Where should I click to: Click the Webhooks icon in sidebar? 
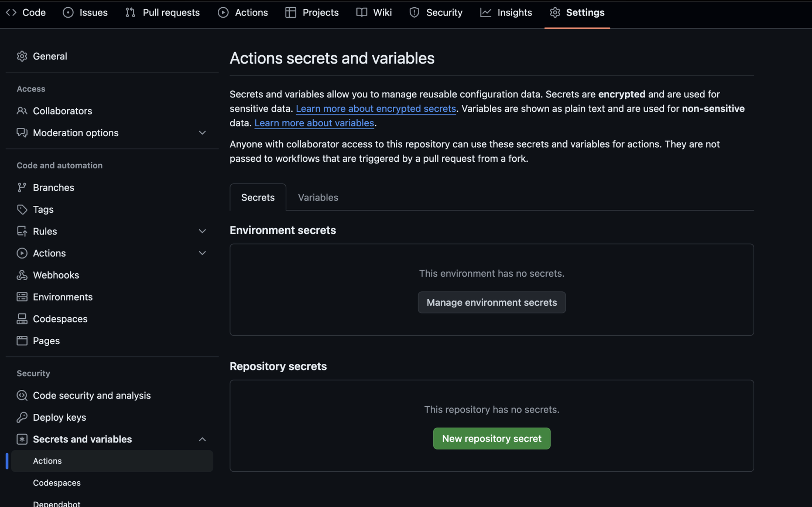tap(22, 275)
